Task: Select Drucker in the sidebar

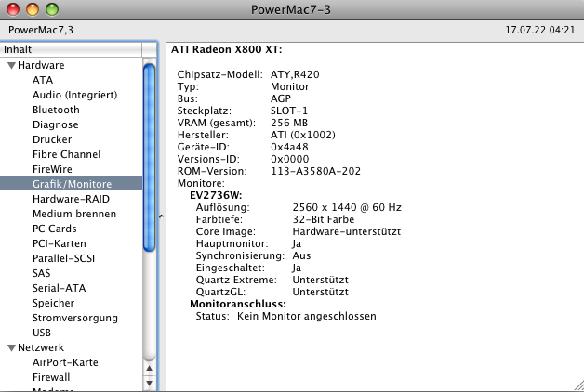Action: click(52, 139)
